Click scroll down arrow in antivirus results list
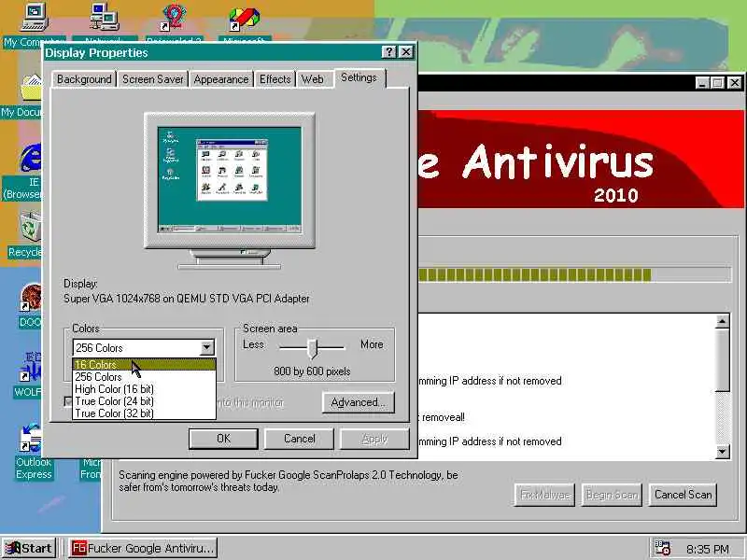 pos(722,451)
